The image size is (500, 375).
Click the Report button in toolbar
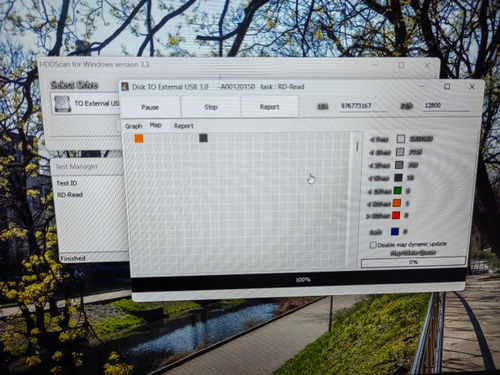[269, 107]
